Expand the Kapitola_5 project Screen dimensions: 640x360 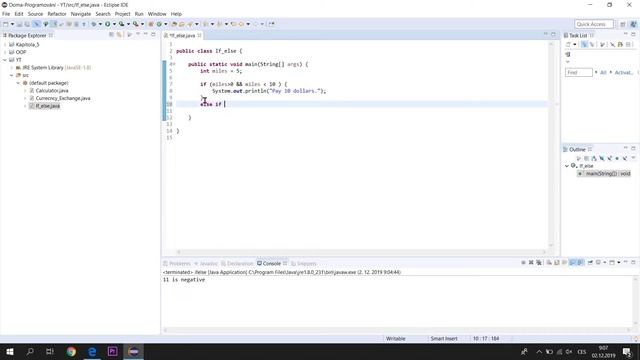(x=5, y=44)
